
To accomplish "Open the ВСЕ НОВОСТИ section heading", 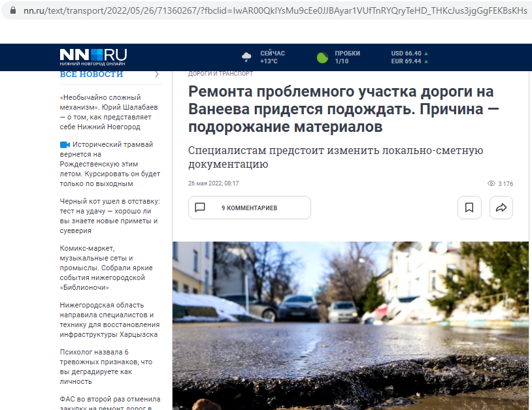I will (91, 74).
